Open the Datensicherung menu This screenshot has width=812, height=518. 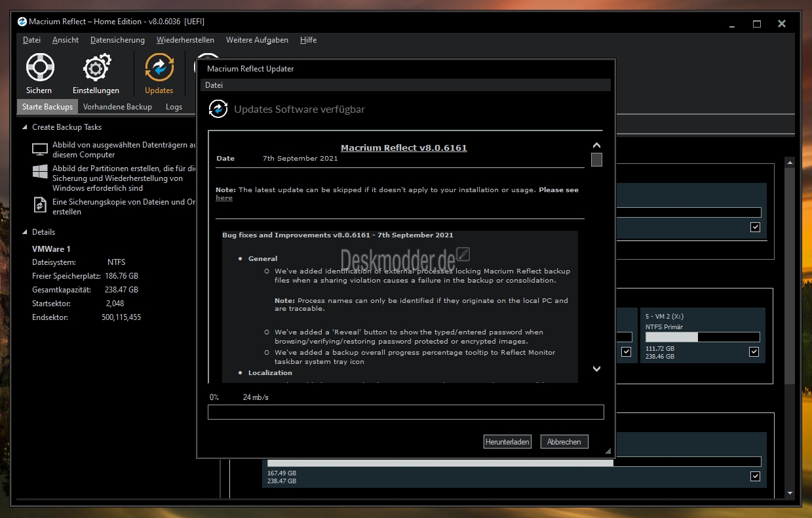click(117, 40)
